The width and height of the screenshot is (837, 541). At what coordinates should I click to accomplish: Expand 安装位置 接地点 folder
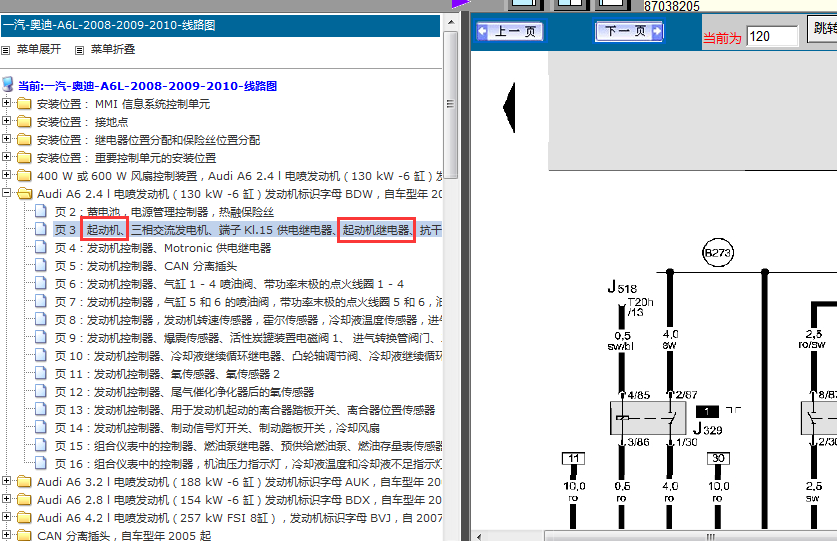[6, 121]
